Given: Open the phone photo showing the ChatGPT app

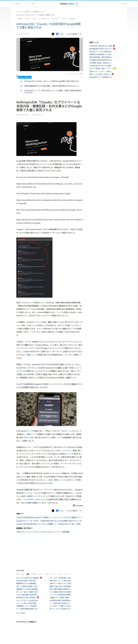Looking at the screenshot, I should (x=46, y=409).
